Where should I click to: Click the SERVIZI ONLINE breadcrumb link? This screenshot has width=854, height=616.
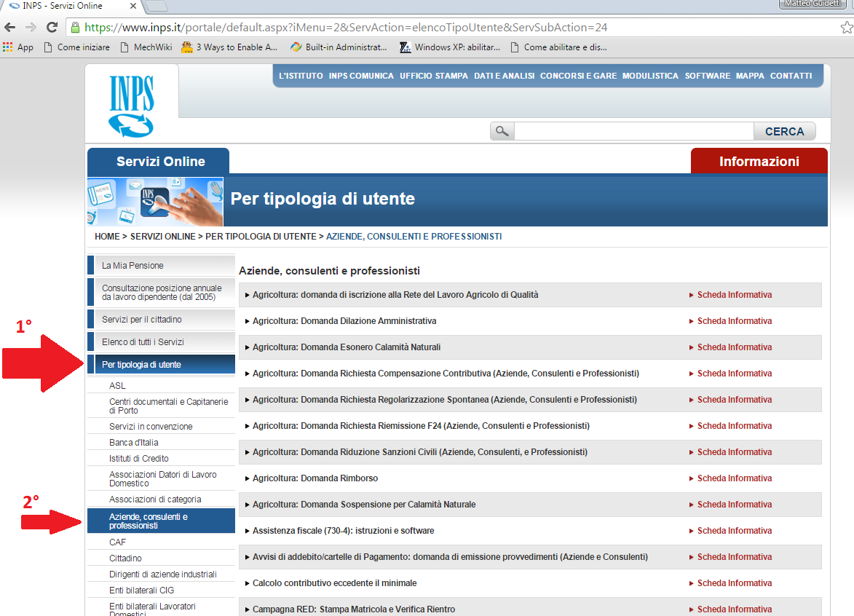[x=162, y=237]
